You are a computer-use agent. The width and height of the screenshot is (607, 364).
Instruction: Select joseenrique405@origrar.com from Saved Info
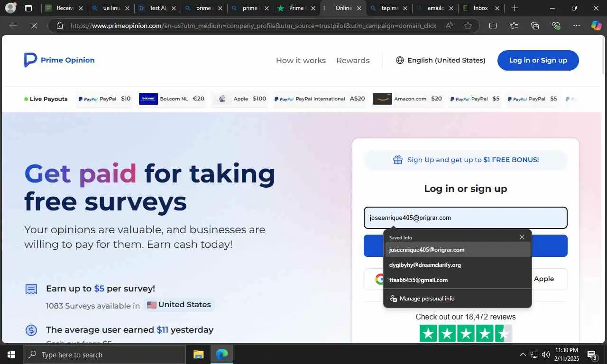tap(458, 249)
